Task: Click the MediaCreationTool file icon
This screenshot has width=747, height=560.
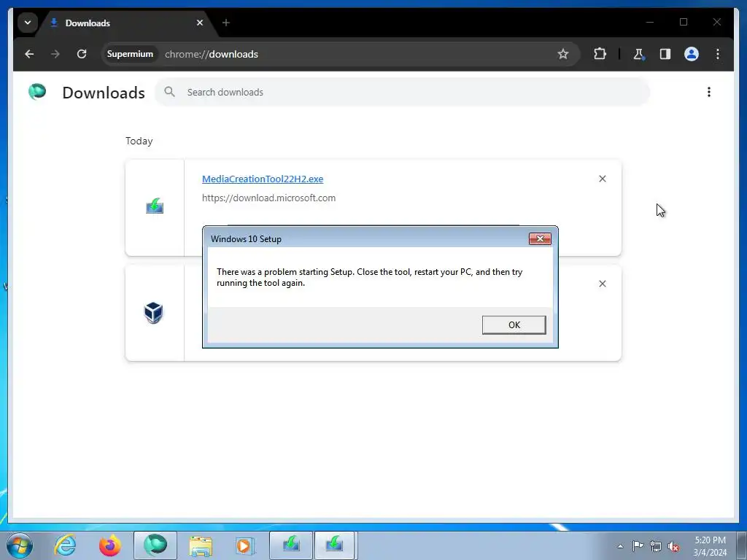Action: coord(155,206)
